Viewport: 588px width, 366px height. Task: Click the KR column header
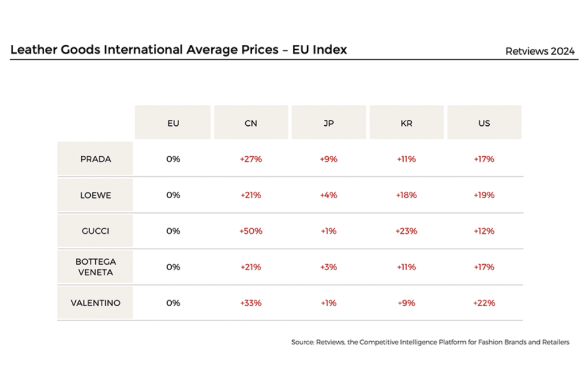pyautogui.click(x=407, y=123)
